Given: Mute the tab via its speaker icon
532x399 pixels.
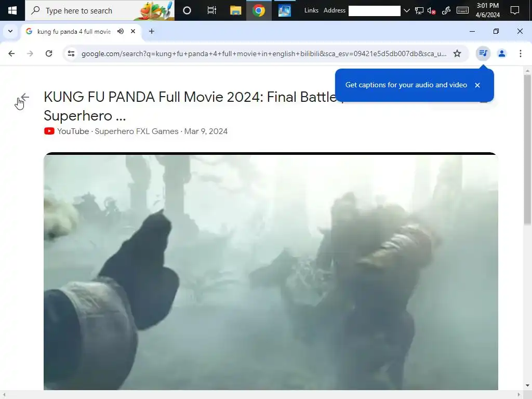Looking at the screenshot, I should [x=121, y=31].
